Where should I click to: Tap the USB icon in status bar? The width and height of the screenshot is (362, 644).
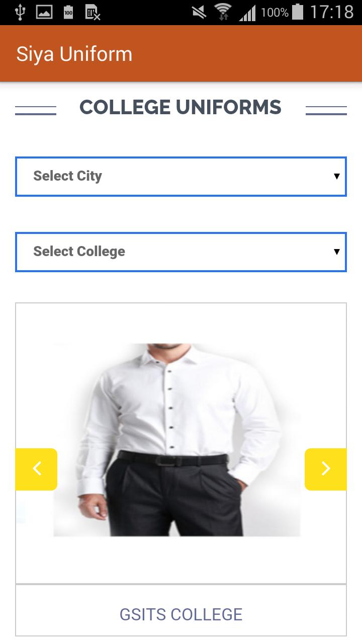[x=20, y=12]
